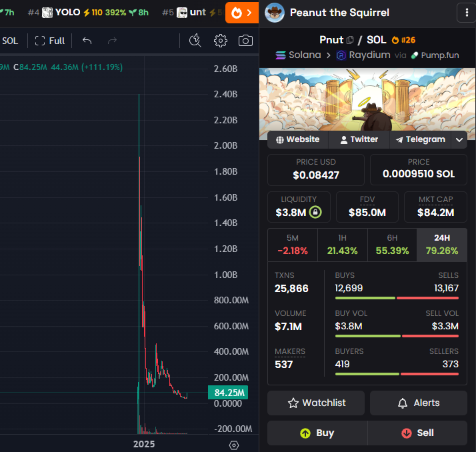Click the buy vol versus sell vol bar

397,336
